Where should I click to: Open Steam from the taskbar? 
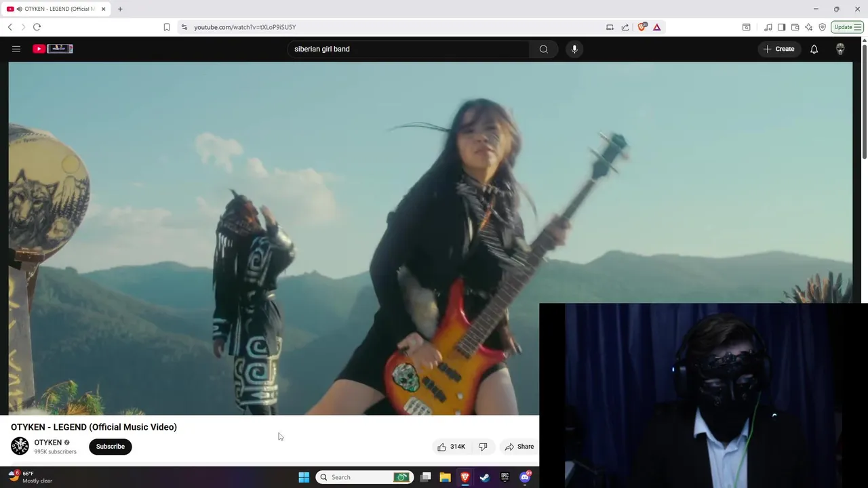485,477
